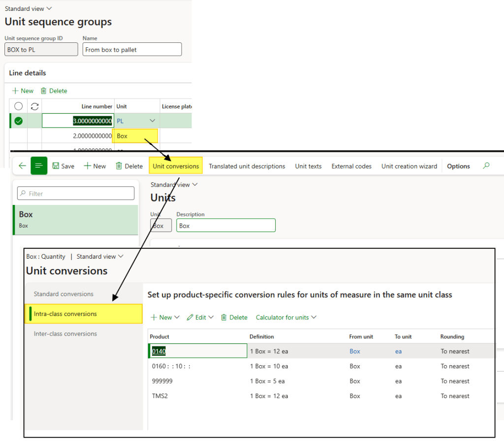The image size is (504, 441).
Task: Delete the selected unit conversion rule
Action: [x=234, y=317]
